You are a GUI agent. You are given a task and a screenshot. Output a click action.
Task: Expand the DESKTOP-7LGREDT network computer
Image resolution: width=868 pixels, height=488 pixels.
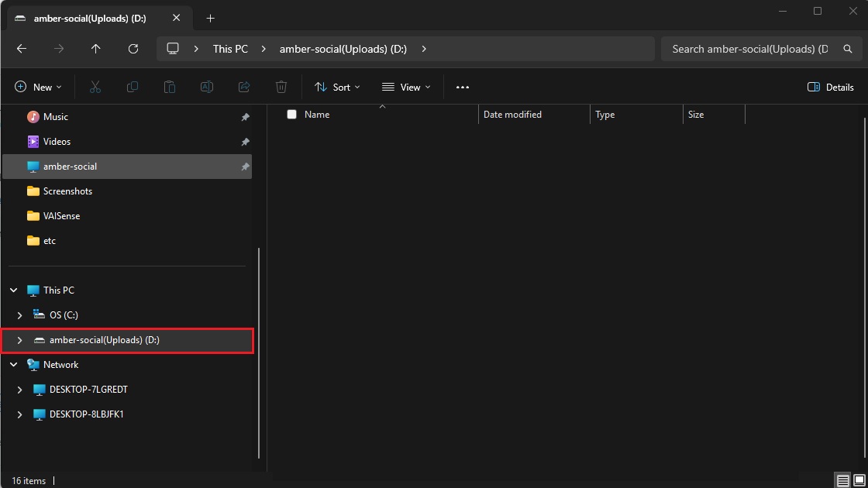(x=19, y=390)
